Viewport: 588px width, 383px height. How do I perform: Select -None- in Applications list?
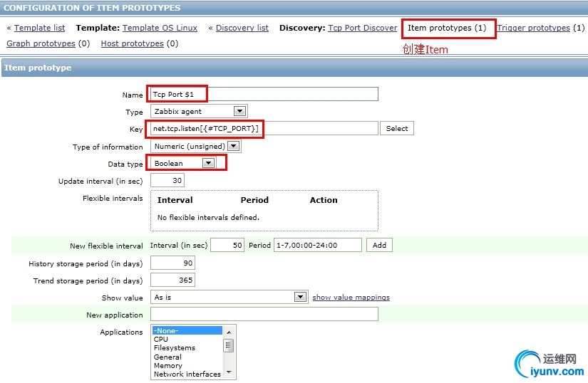point(187,330)
